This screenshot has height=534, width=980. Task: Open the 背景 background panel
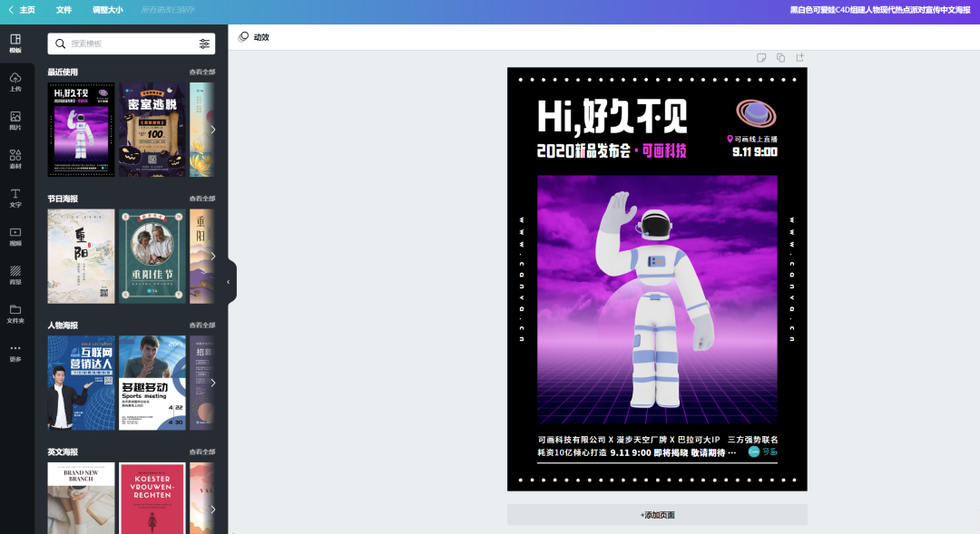pos(15,275)
